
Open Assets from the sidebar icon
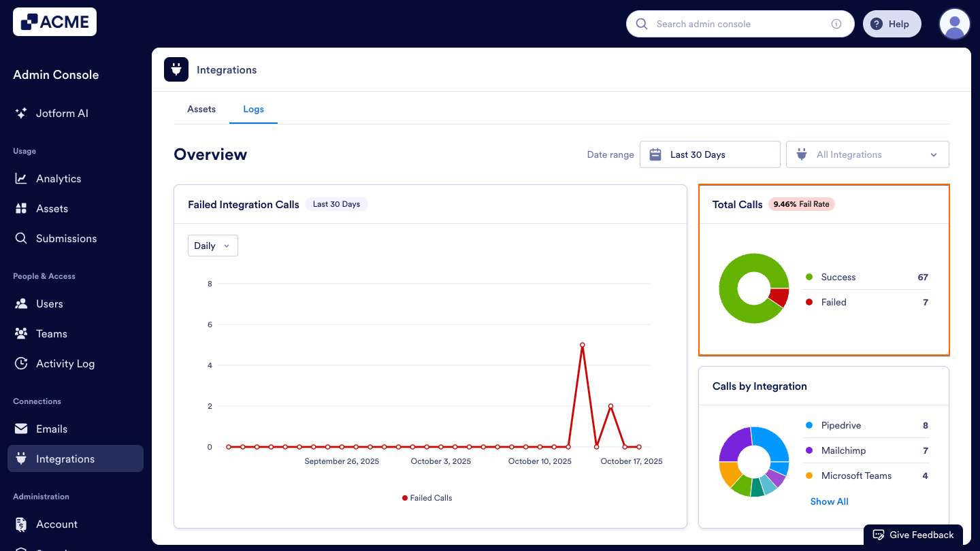20,208
